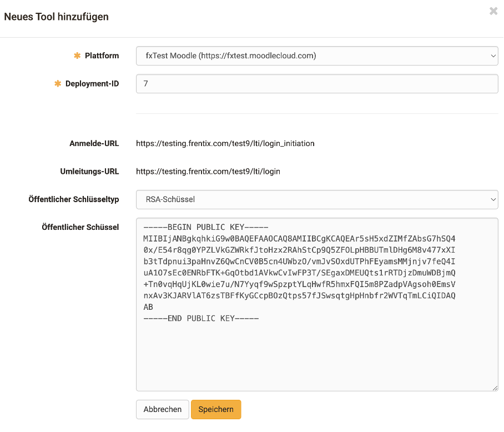Place the cursor on the BEGIN PUBLIC KEY line
The image size is (504, 432).
pyautogui.click(x=205, y=228)
